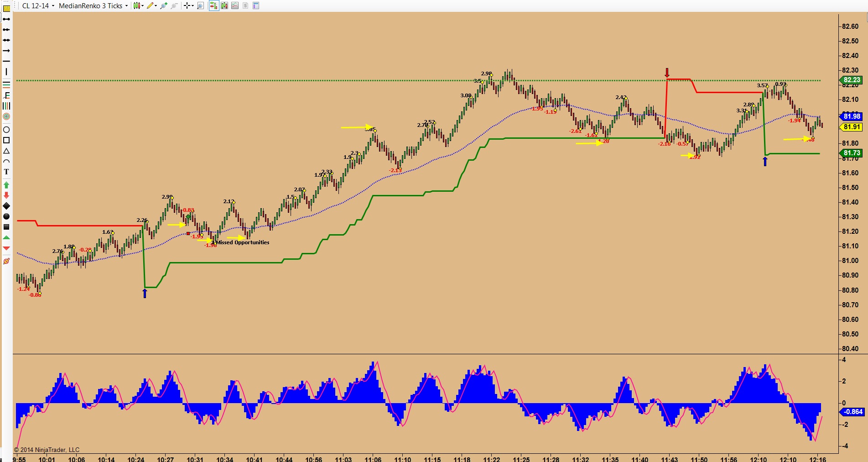Select the Triangle drawing tool
This screenshot has height=462, width=868.
pyautogui.click(x=6, y=151)
